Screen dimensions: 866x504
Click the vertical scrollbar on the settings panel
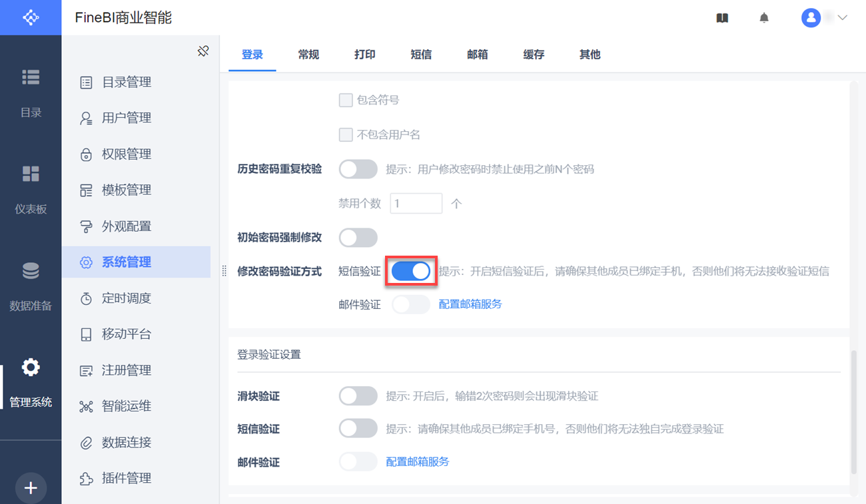[x=854, y=413]
